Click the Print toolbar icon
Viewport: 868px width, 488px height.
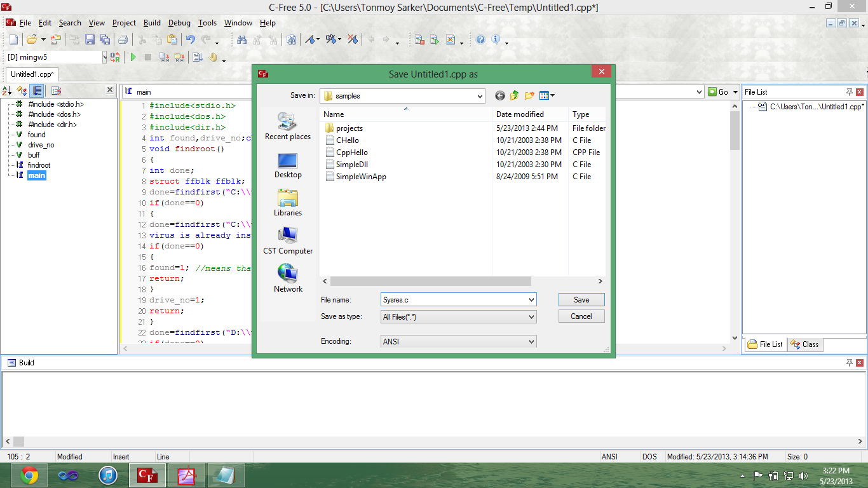[x=122, y=39]
